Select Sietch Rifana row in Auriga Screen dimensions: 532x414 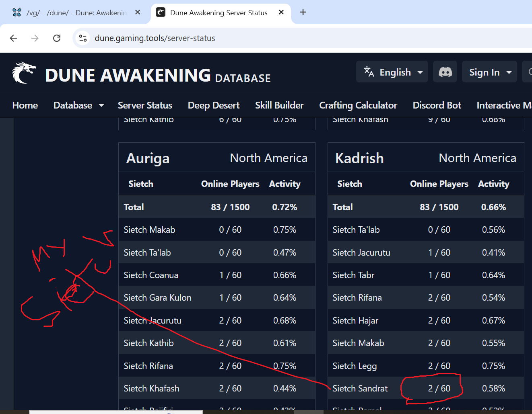coord(217,366)
